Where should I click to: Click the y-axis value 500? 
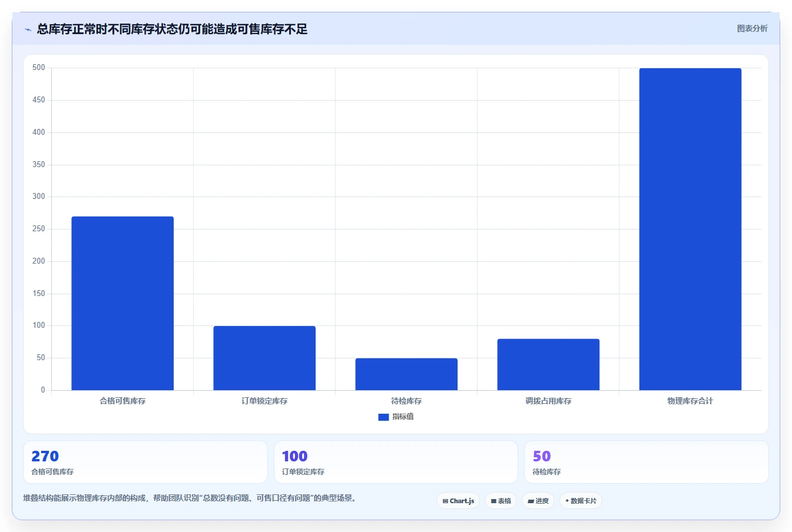(x=39, y=68)
